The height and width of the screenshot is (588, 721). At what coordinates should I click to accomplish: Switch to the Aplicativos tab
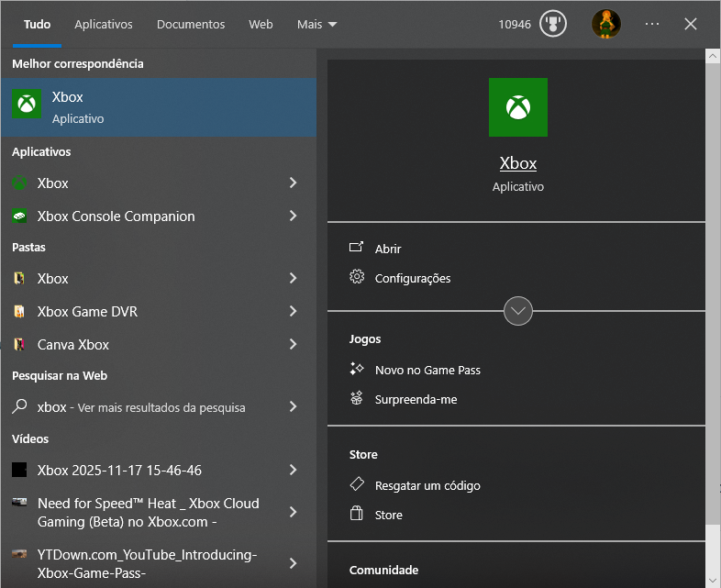104,25
